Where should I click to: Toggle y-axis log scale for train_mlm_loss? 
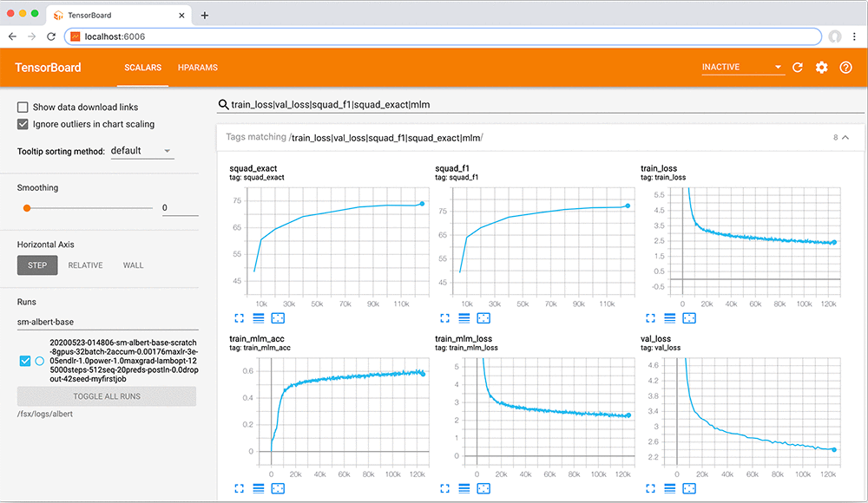(464, 488)
